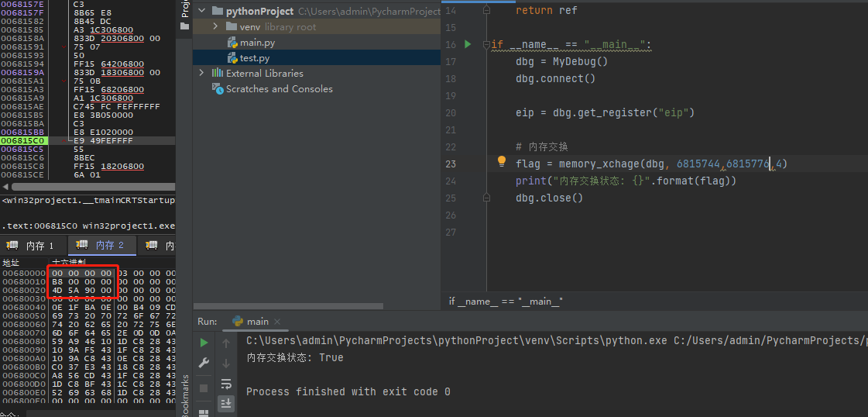Click the 内存交换状态: True output line
The width and height of the screenshot is (868, 417).
294,358
